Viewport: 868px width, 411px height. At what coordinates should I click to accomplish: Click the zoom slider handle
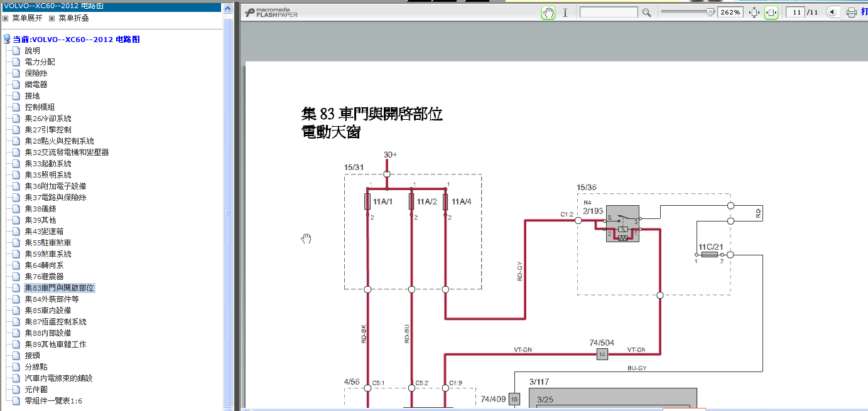(711, 12)
